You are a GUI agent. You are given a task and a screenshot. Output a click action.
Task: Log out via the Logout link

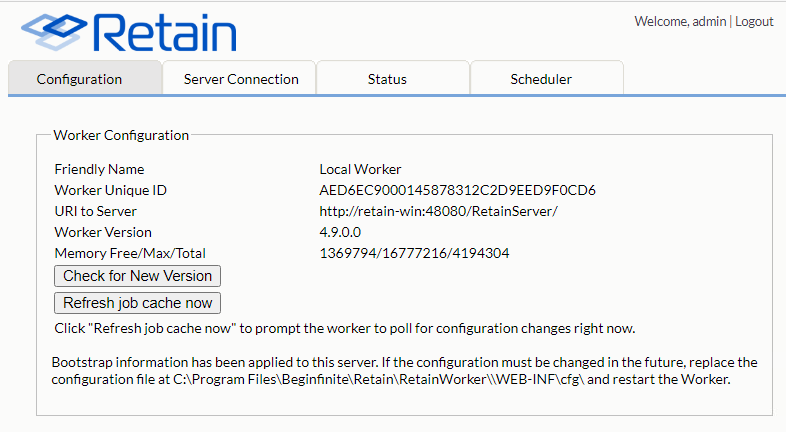pos(754,21)
